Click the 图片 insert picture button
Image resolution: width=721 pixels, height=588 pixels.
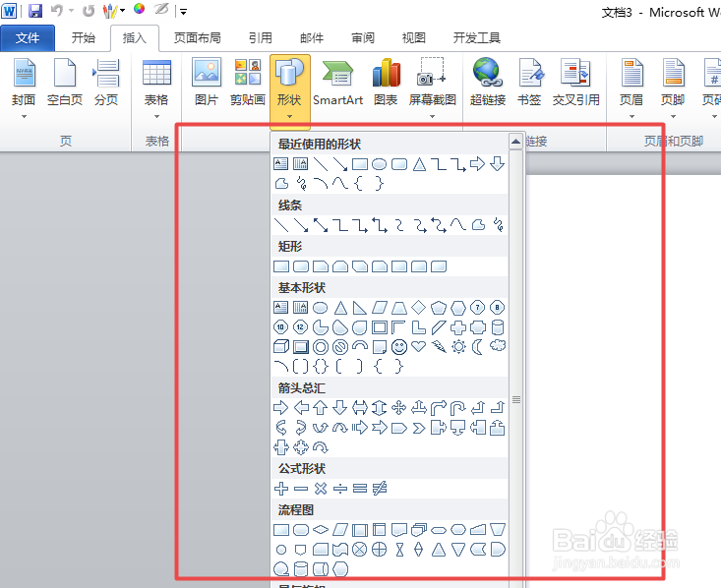[x=207, y=83]
